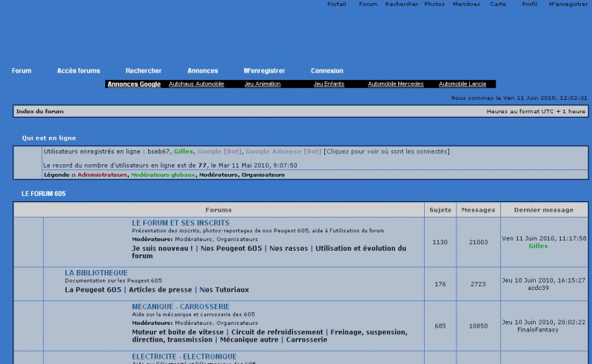The image size is (592, 364).
Task: Open bold Organisateurs group in legend row
Action: (x=263, y=175)
